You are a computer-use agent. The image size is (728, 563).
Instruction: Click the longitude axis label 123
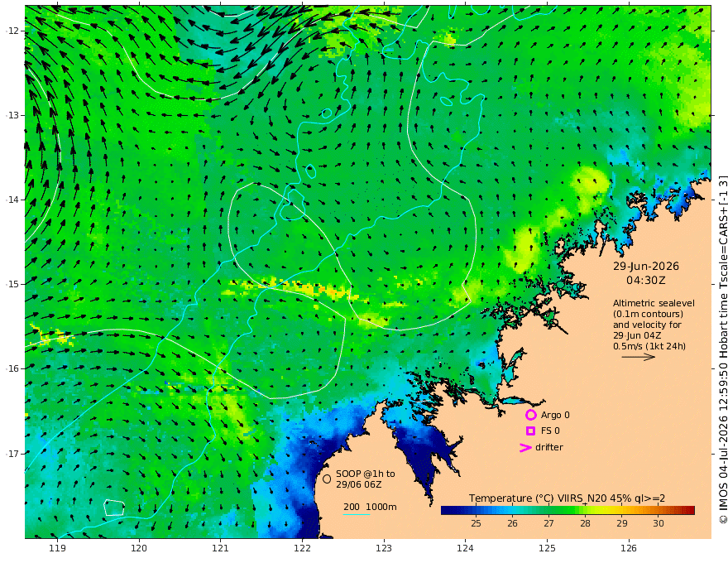tap(384, 548)
